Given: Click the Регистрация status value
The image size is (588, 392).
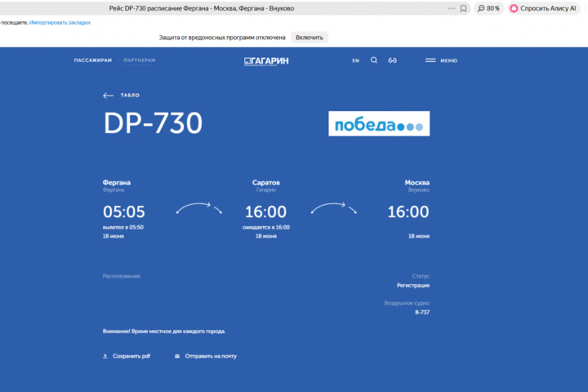Looking at the screenshot, I should coord(413,286).
